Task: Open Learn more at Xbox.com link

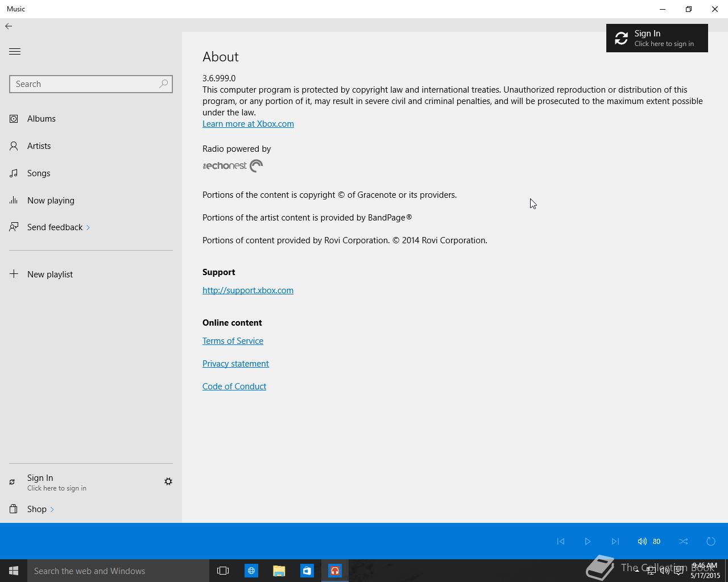Action: (248, 124)
